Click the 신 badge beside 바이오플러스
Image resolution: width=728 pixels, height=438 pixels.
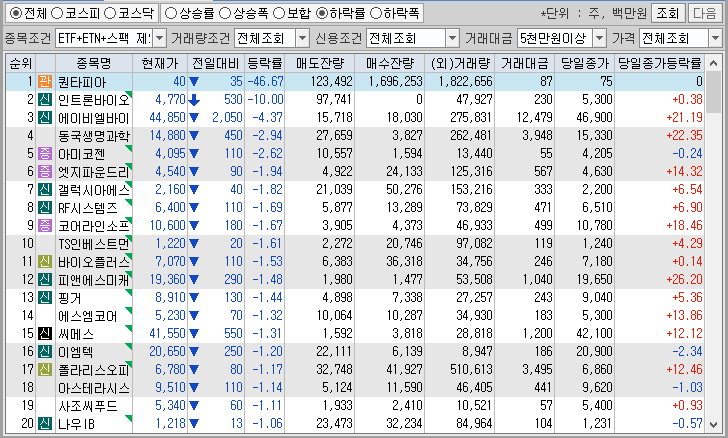[45, 261]
